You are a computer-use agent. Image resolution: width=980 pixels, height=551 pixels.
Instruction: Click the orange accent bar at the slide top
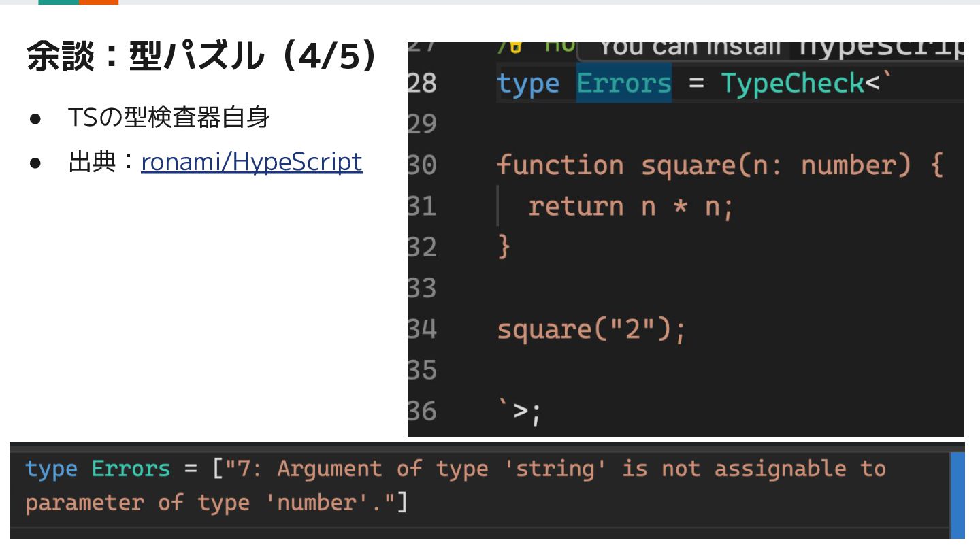coord(99,2)
